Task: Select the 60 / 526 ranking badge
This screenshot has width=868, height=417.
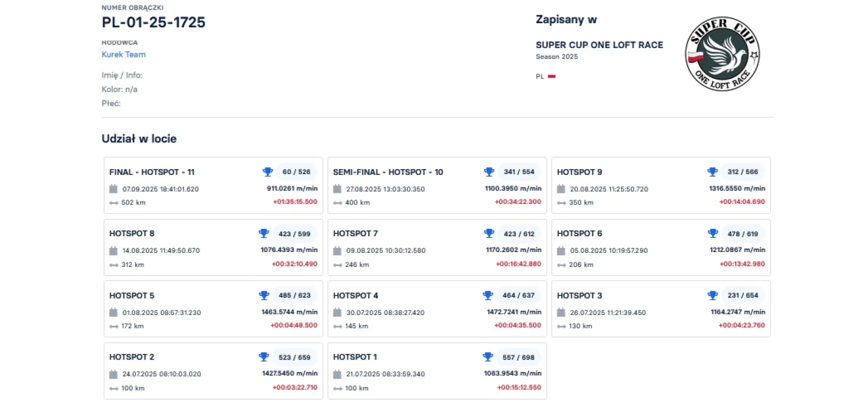Action: click(x=296, y=172)
